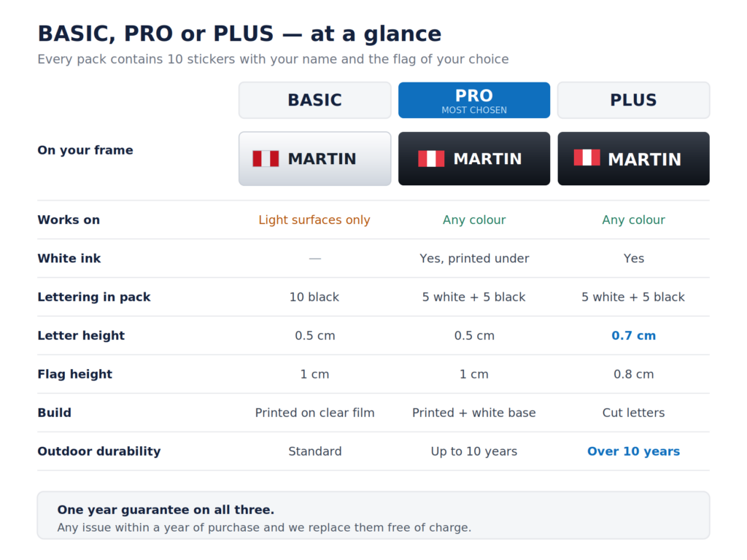Select the BASIC plan header
The width and height of the screenshot is (747, 560).
point(315,100)
